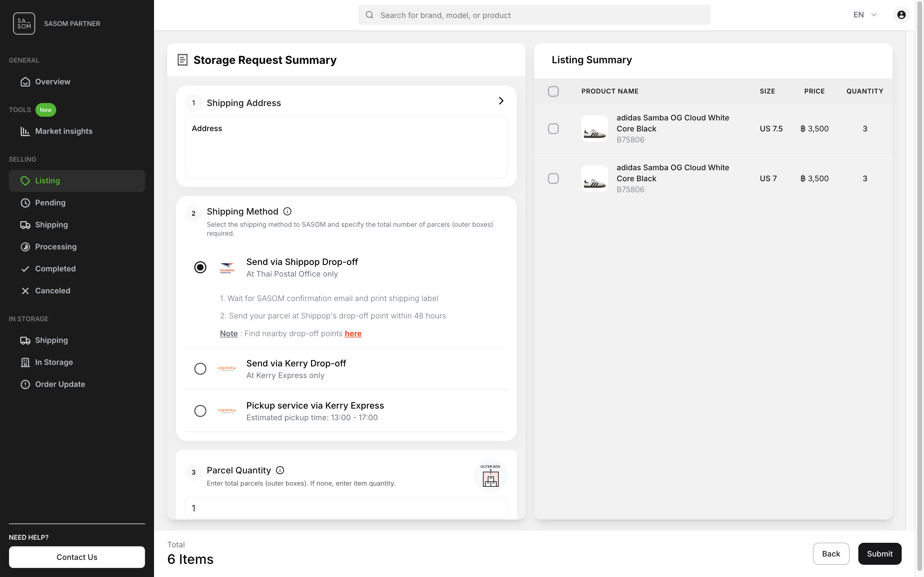
Task: Open the Parcel Quantity info tooltip icon
Action: tap(280, 470)
